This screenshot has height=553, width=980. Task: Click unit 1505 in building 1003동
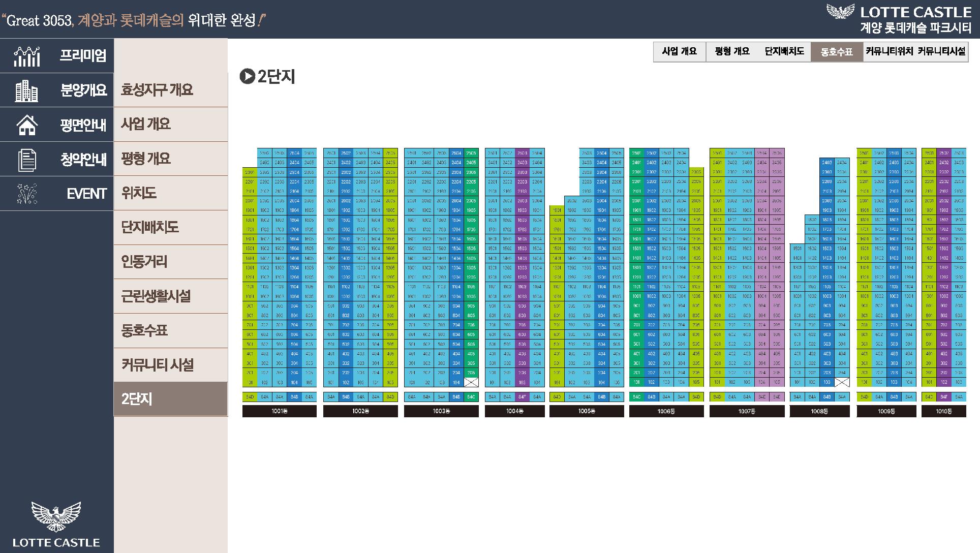tap(471, 249)
